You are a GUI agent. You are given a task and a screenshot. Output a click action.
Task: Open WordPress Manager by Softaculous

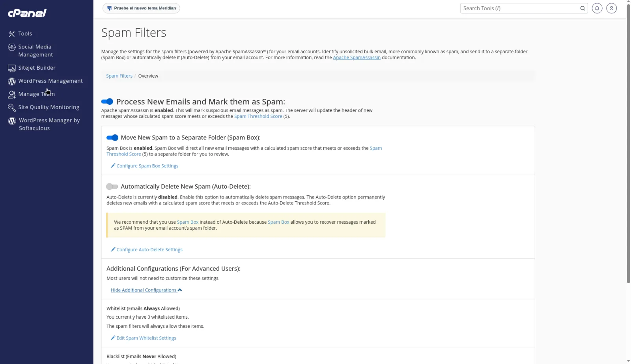point(49,124)
